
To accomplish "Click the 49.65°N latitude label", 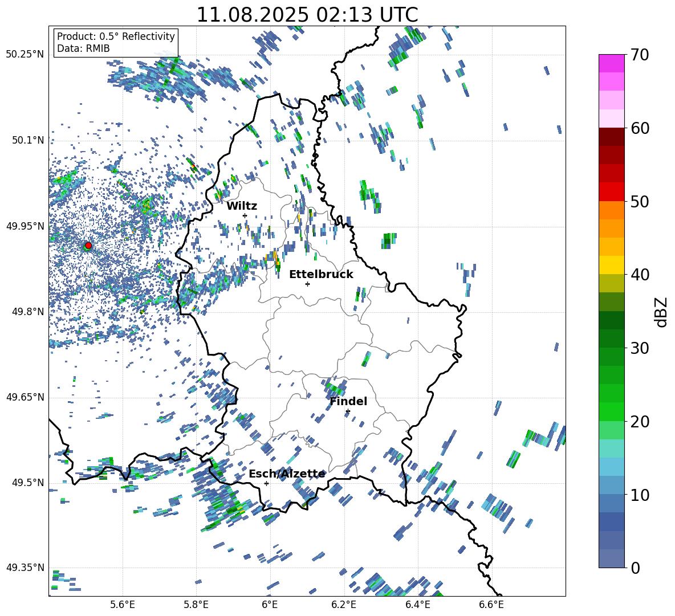I will click(25, 397).
